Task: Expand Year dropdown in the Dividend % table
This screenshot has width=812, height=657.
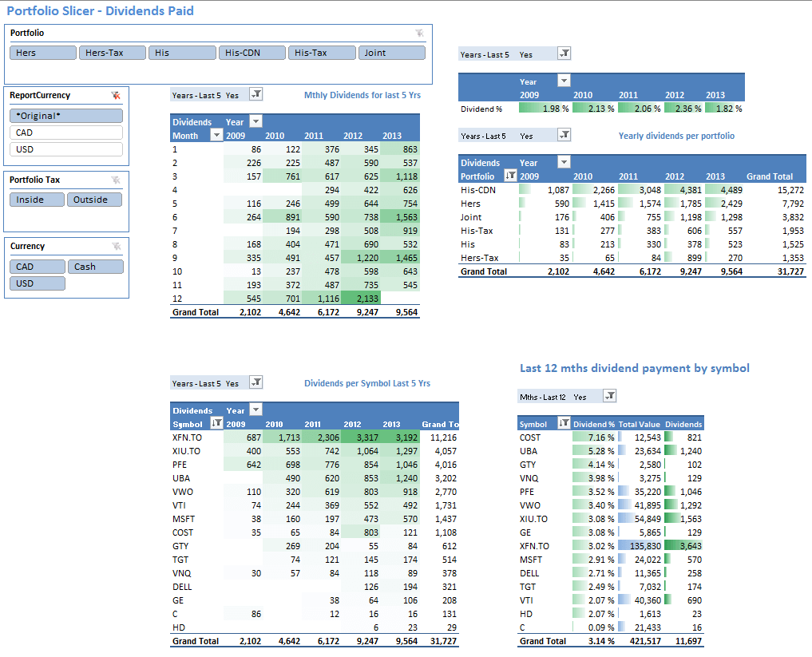Action: click(x=564, y=81)
